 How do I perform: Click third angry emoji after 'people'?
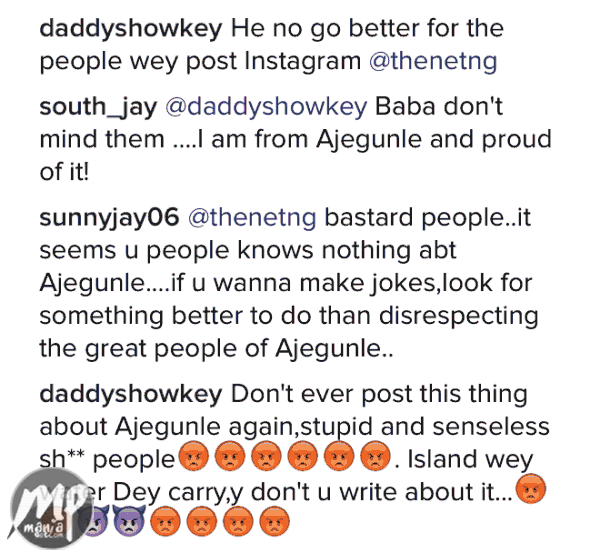tap(266, 455)
